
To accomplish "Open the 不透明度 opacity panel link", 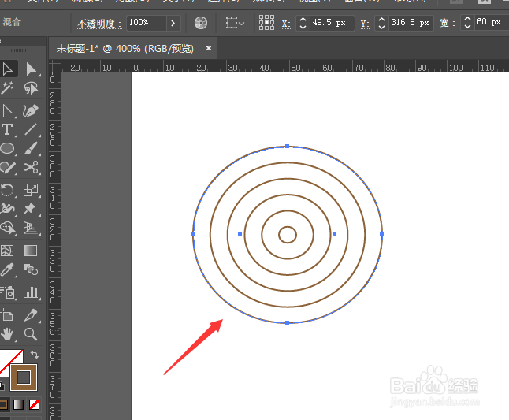I will (x=99, y=24).
